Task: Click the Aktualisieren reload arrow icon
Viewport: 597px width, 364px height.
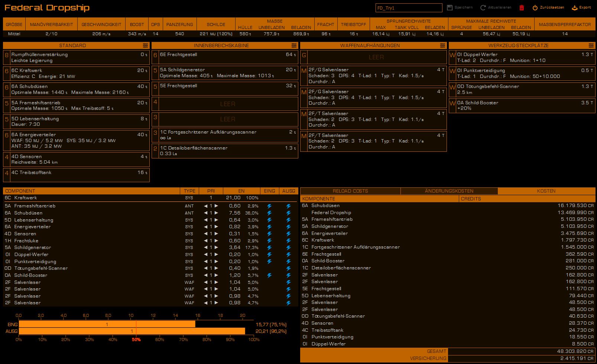Action: click(x=483, y=7)
